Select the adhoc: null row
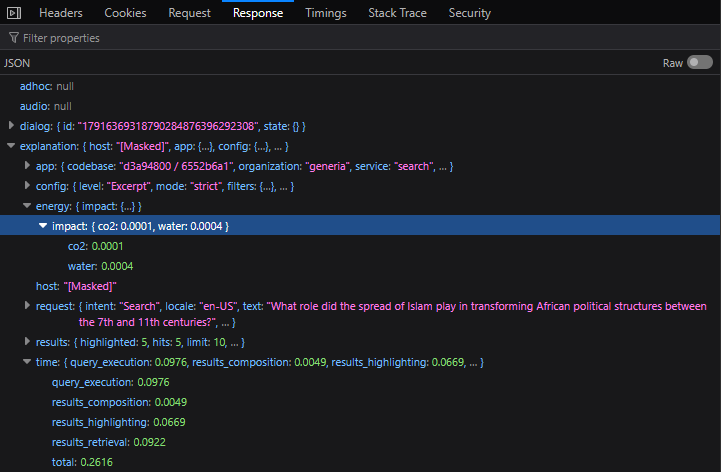Viewport: 721px width, 472px height. [360, 86]
